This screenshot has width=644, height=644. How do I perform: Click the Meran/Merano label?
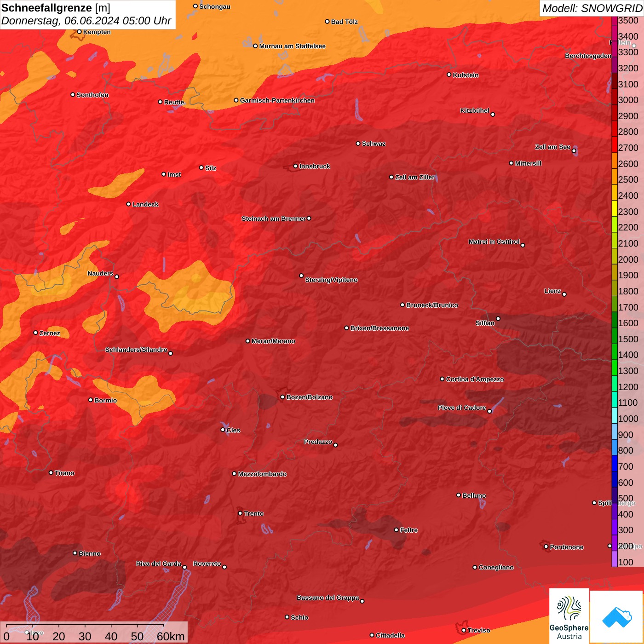click(x=273, y=341)
